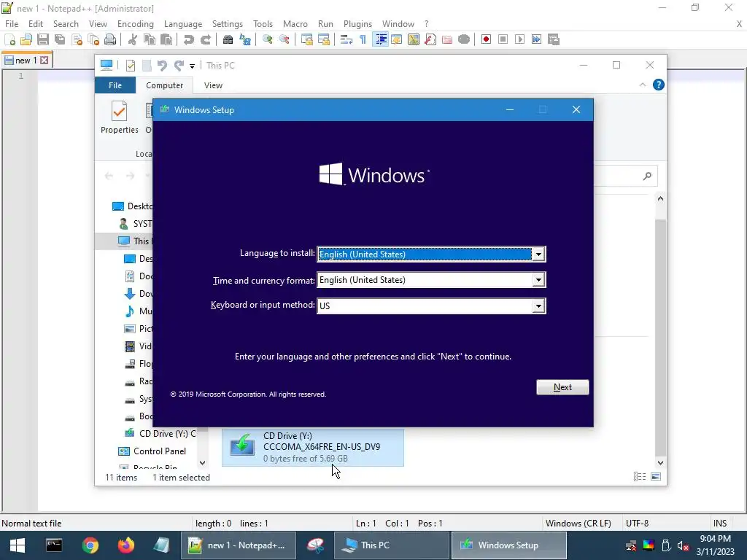Screen dimensions: 747x560
Task: Cut using the scissors icon in Notepad++
Action: pos(133,39)
